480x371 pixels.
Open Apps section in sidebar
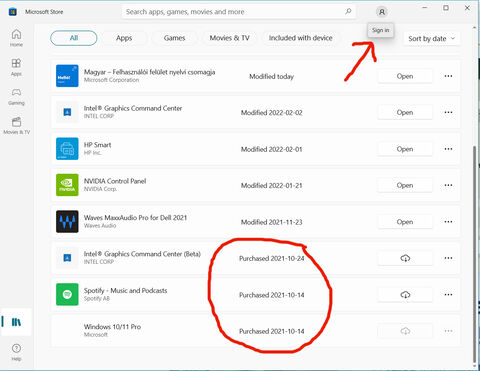coord(16,67)
